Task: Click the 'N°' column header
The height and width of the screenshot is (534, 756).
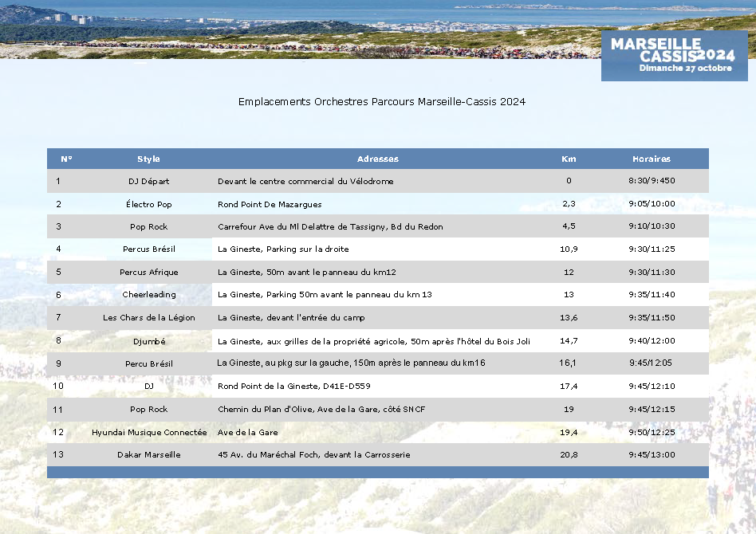Action: click(66, 159)
